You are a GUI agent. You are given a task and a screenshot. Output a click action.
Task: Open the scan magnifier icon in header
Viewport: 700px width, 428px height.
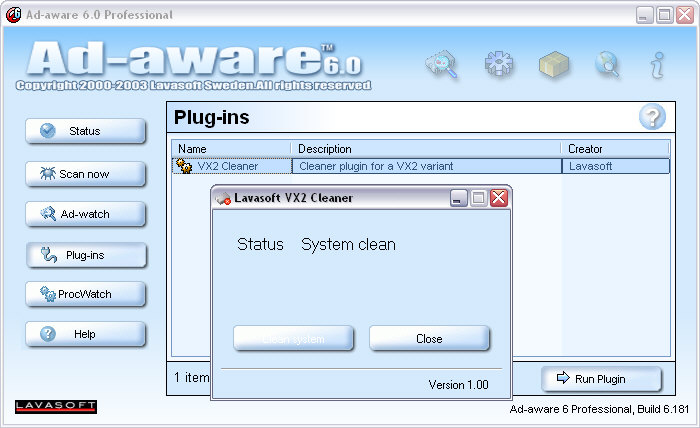[x=442, y=65]
